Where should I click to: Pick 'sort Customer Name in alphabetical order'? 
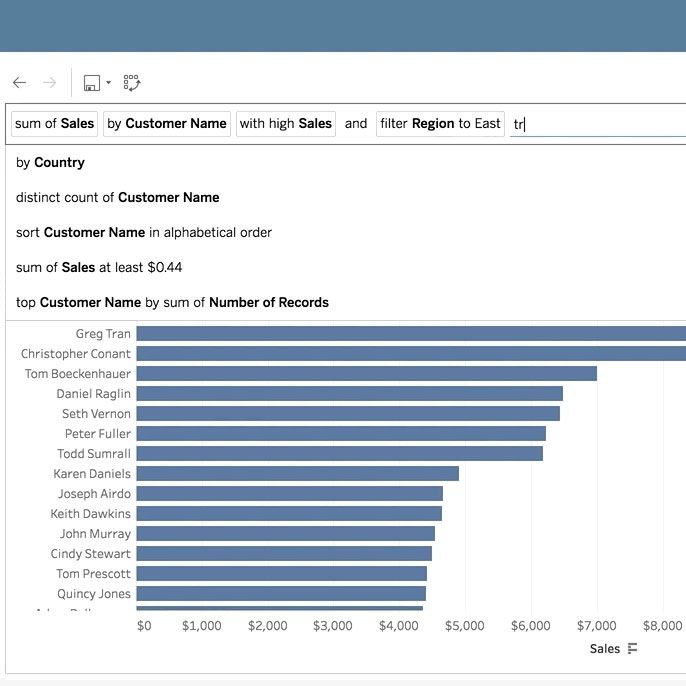click(144, 233)
